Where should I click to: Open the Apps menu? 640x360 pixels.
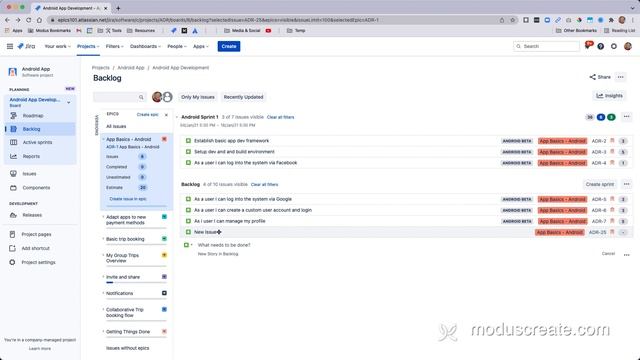[200, 47]
